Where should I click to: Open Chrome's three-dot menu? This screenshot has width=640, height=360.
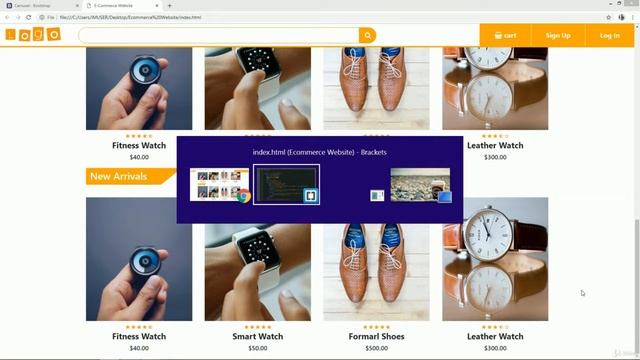(633, 17)
